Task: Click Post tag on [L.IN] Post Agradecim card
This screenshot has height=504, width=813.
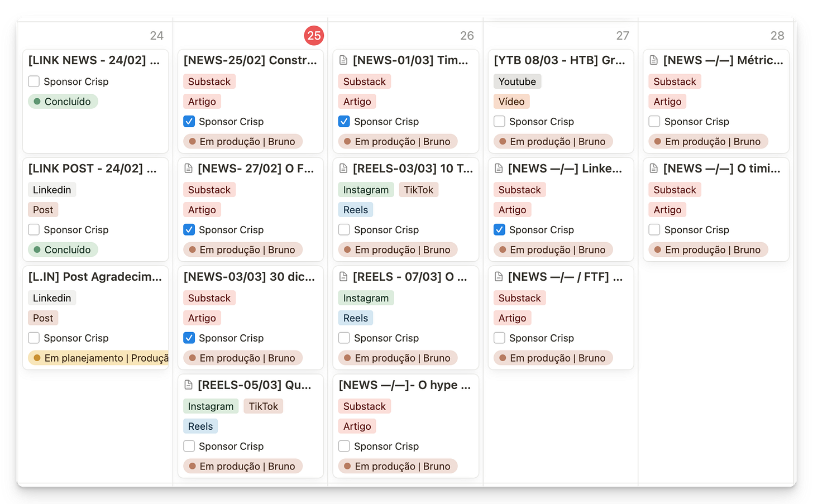Action: (43, 318)
